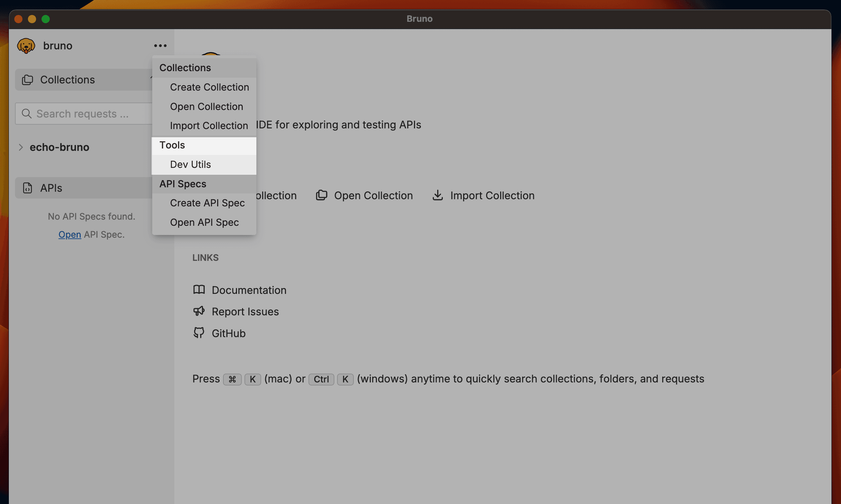Image resolution: width=841 pixels, height=504 pixels.
Task: Click the Documentation book icon
Action: pos(199,290)
